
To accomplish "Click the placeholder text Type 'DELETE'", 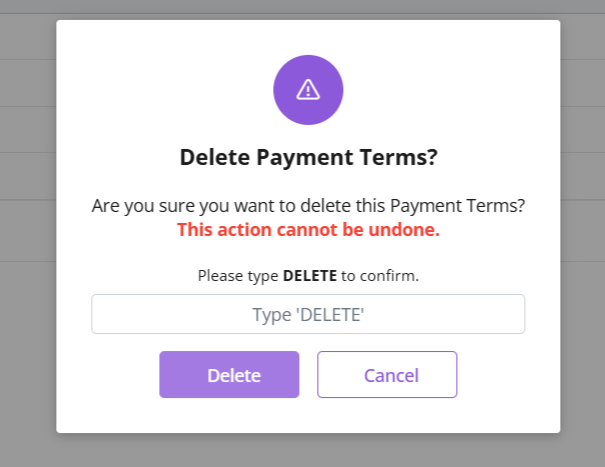I will tap(308, 315).
